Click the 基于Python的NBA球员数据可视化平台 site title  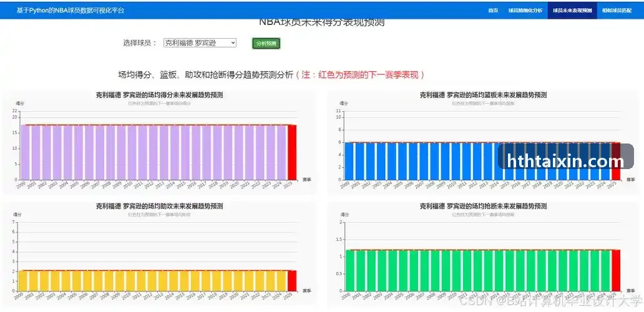71,10
